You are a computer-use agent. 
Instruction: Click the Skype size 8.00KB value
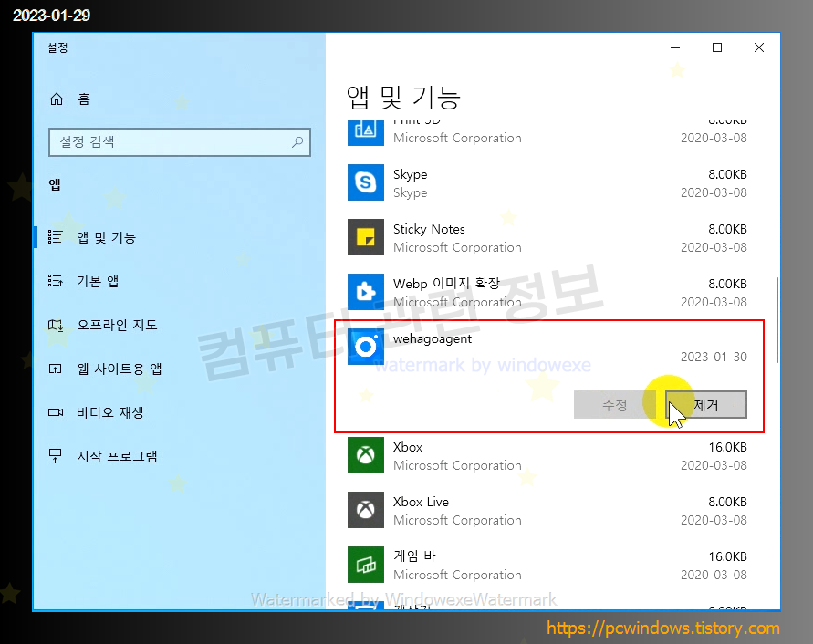(x=727, y=174)
